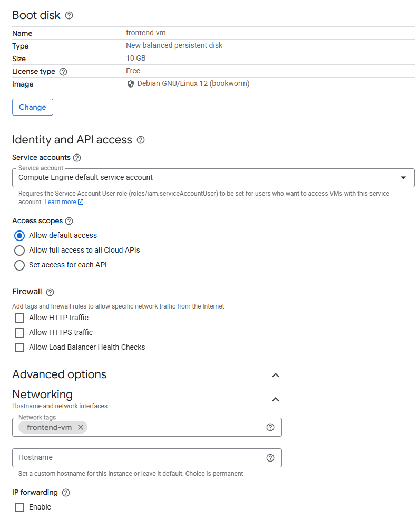Click the Change boot disk button
Viewport: 420px width, 519px height.
pyautogui.click(x=33, y=107)
